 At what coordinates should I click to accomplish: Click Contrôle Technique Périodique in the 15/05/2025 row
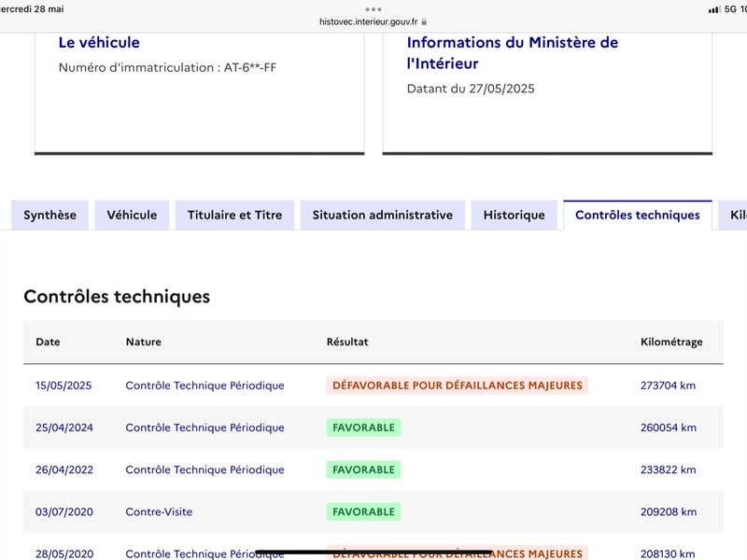(204, 385)
